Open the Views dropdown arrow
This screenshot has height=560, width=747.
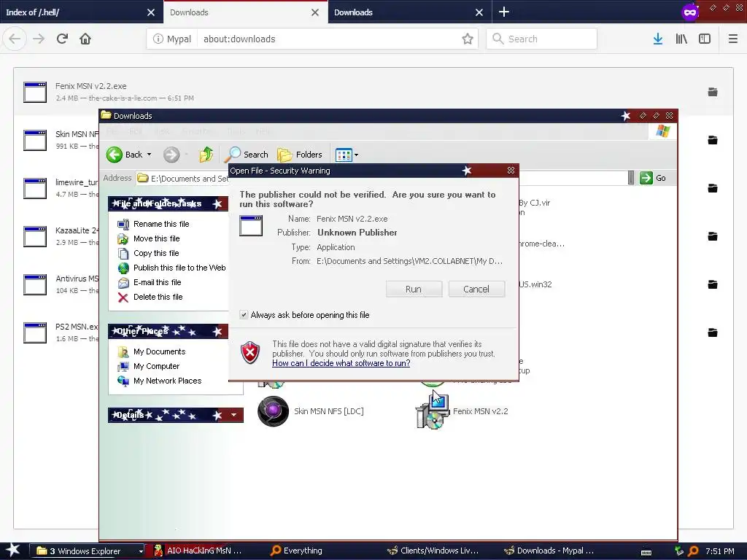point(356,155)
